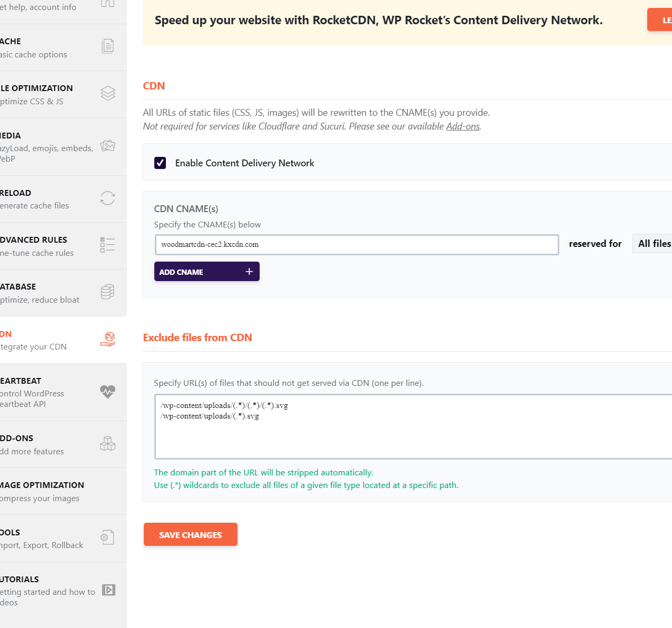Screen dimensions: 672x628
Task: Click the Cache document icon in sidebar
Action: click(x=107, y=47)
